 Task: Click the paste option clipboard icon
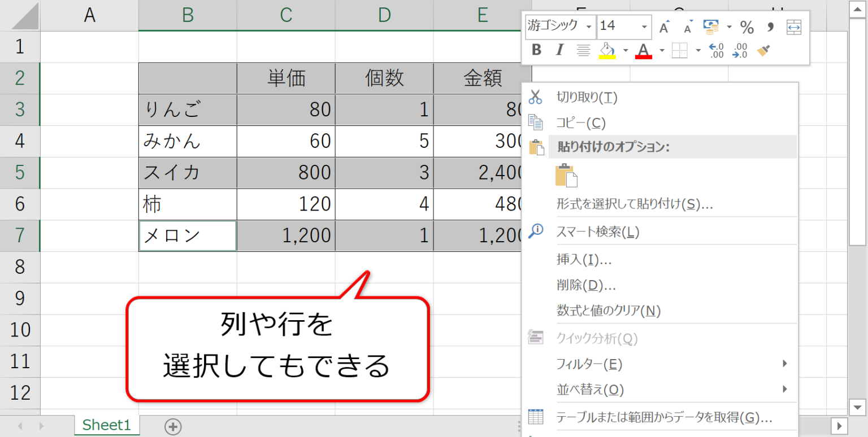[566, 176]
